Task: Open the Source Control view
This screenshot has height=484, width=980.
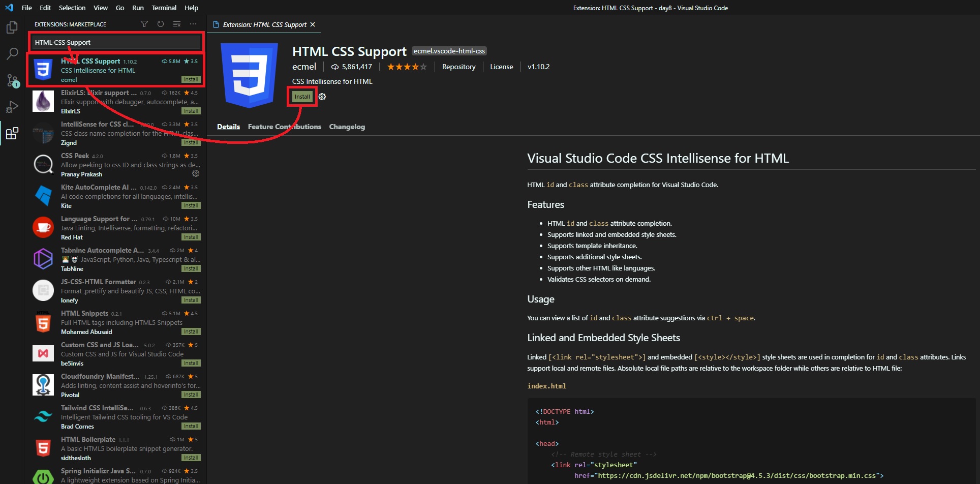Action: (12, 80)
